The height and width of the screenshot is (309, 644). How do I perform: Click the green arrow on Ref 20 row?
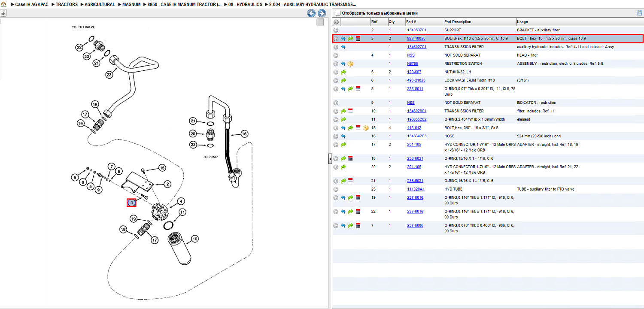click(x=343, y=167)
